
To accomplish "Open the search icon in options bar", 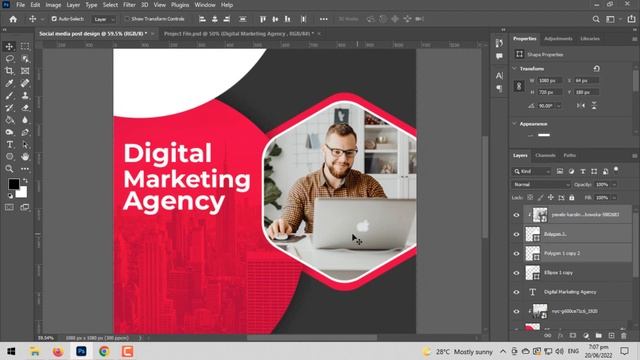I will click(596, 19).
